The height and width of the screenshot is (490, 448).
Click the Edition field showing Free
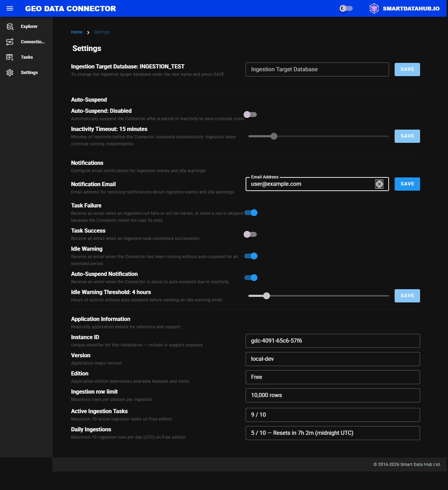pyautogui.click(x=333, y=377)
